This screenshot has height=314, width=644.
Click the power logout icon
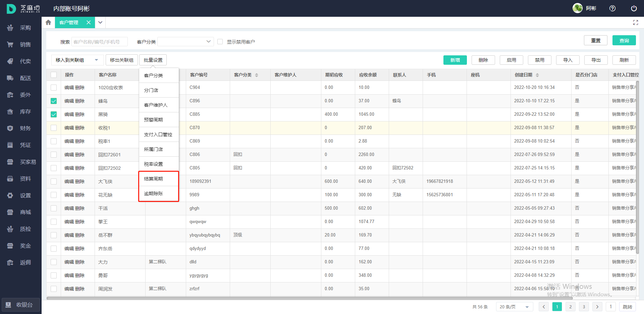634,8
